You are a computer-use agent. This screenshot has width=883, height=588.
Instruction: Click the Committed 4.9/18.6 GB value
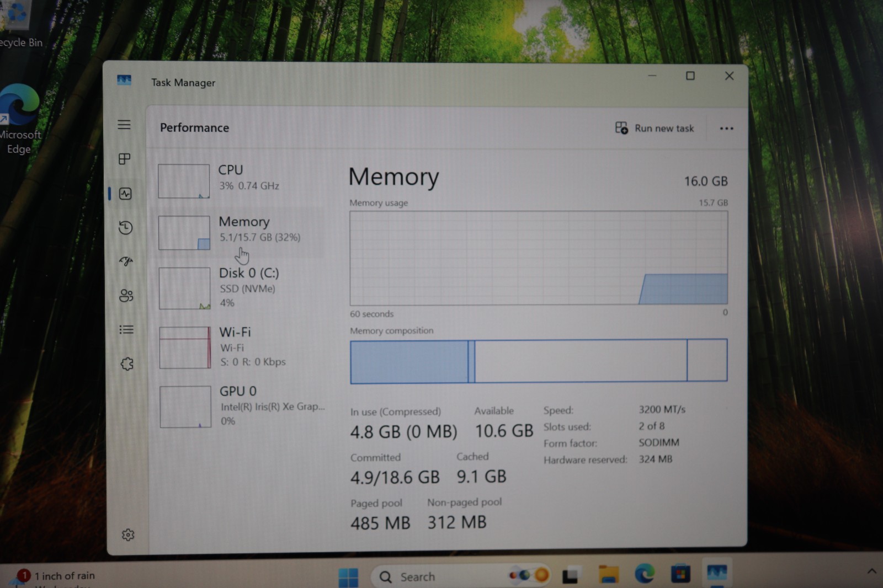click(x=395, y=477)
